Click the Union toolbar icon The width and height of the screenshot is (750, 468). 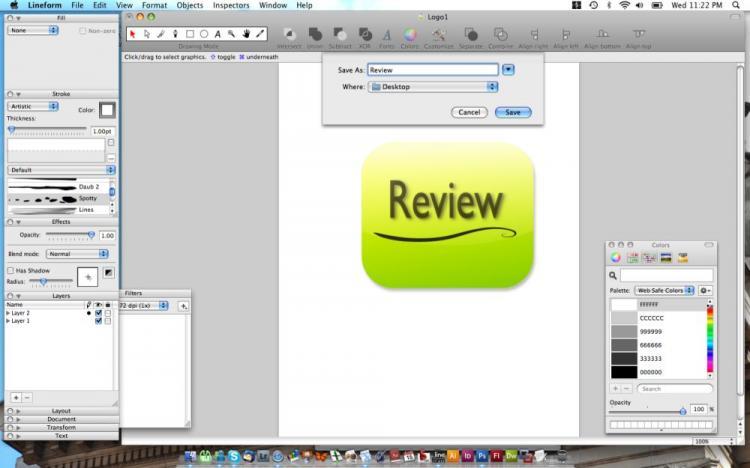click(x=315, y=36)
